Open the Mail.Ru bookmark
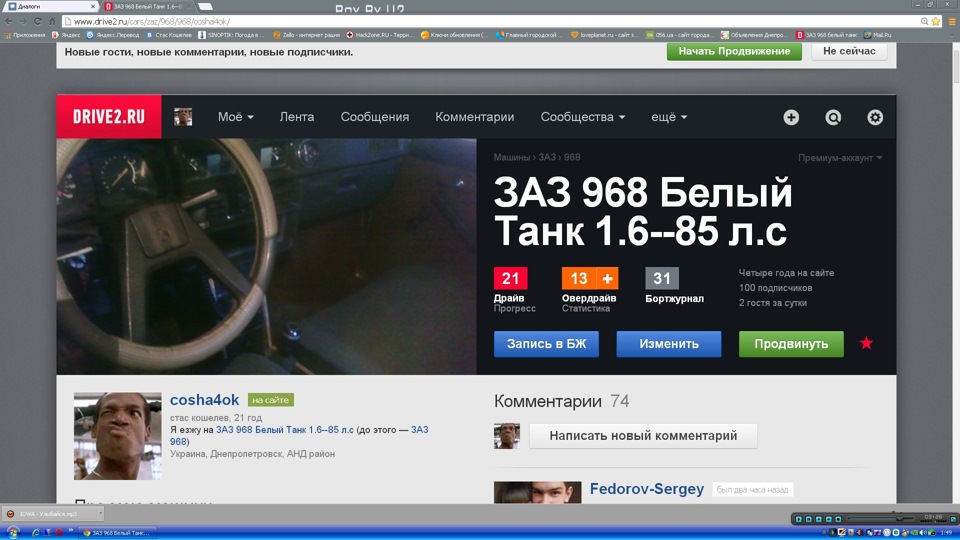Screen dimensions: 960x540 tap(877, 35)
